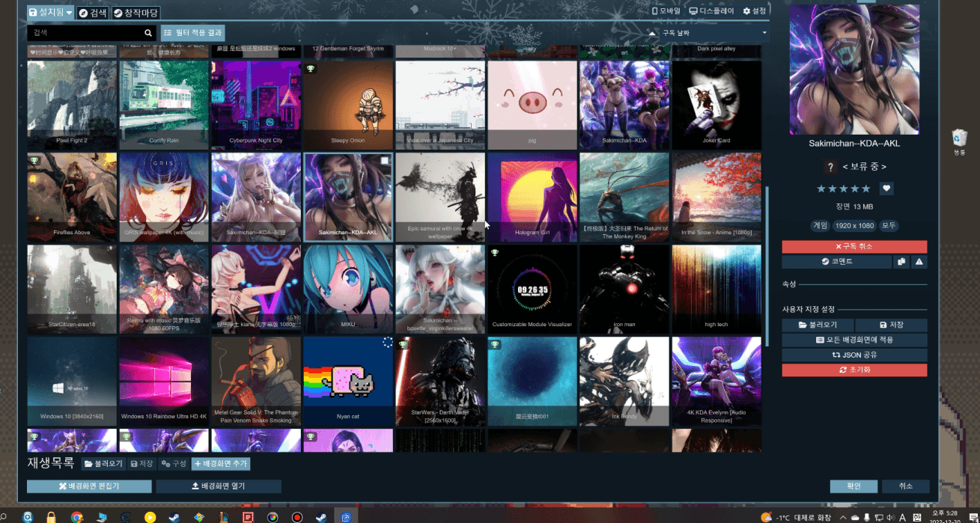Screen dimensions: 980x523
Task: Open Steam 코멘트 comments
Action: tap(837, 262)
